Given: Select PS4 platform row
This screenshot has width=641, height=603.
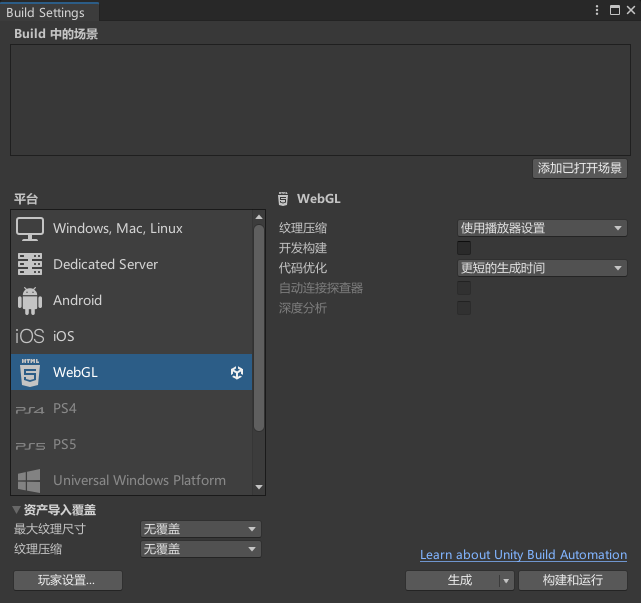Looking at the screenshot, I should pyautogui.click(x=132, y=408).
